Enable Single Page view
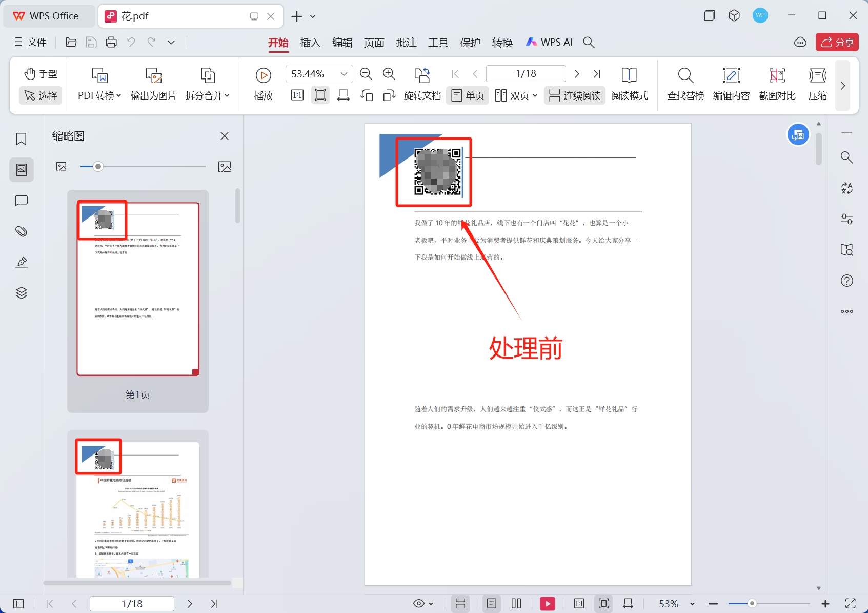The image size is (868, 613). (x=468, y=95)
